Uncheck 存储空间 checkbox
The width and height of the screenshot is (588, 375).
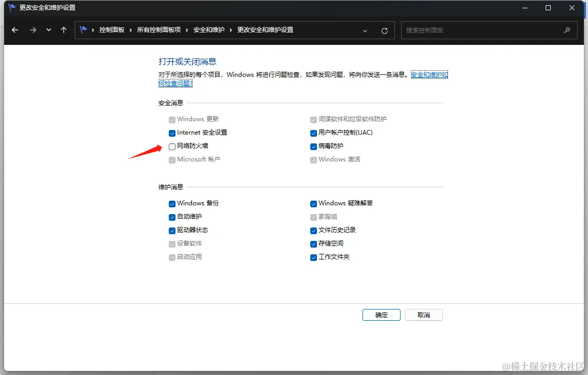(313, 244)
